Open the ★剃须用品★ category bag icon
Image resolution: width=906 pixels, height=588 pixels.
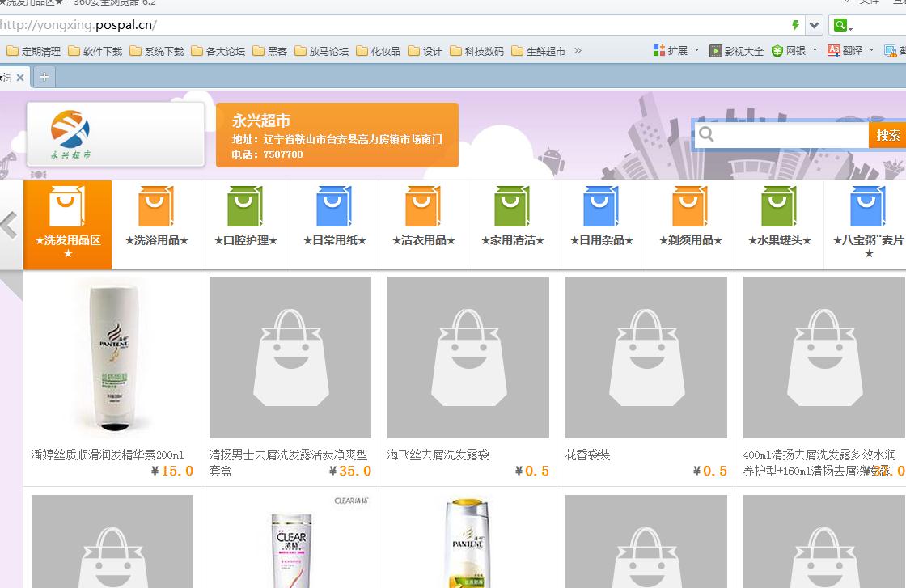point(690,207)
